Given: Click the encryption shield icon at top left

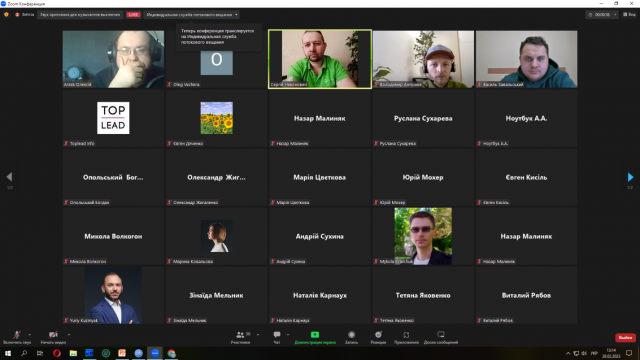Looking at the screenshot, I should tap(6, 15).
